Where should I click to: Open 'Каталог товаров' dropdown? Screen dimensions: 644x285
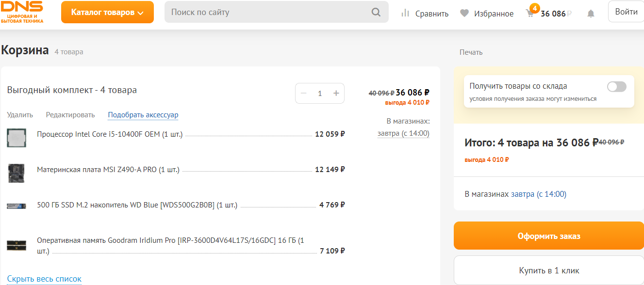(107, 12)
